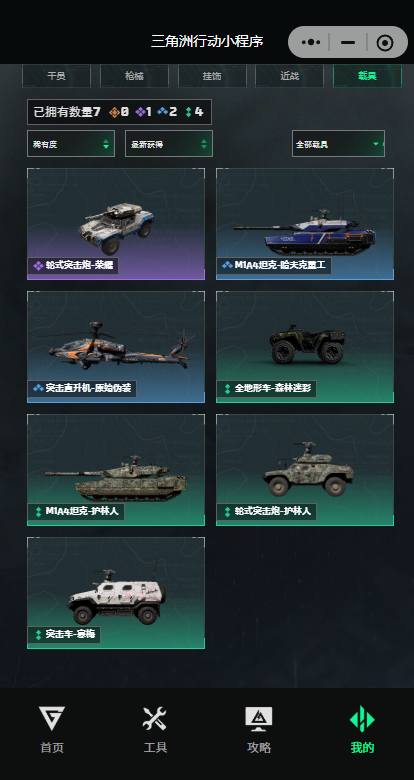Switch to the 枪械 tab

(134, 76)
